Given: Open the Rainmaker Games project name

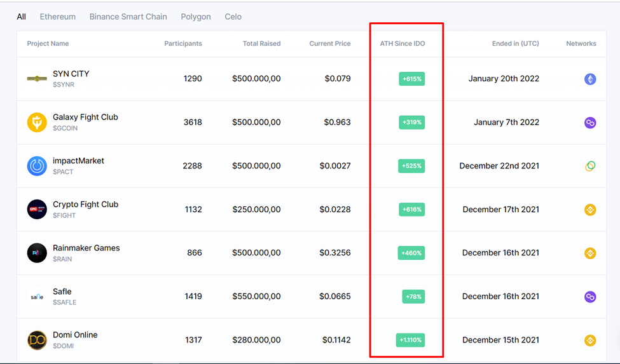Looking at the screenshot, I should (x=86, y=248).
